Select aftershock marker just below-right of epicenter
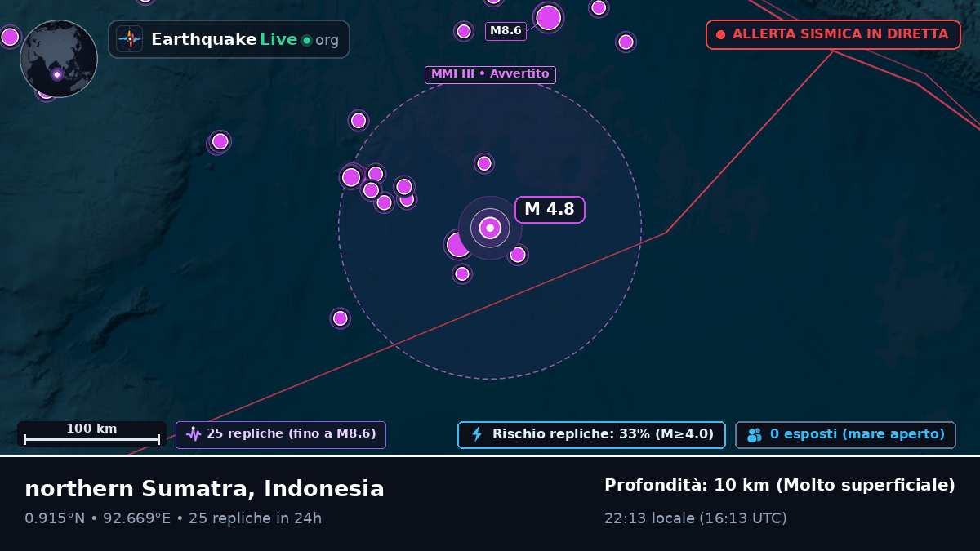The width and height of the screenshot is (980, 551). click(x=518, y=255)
